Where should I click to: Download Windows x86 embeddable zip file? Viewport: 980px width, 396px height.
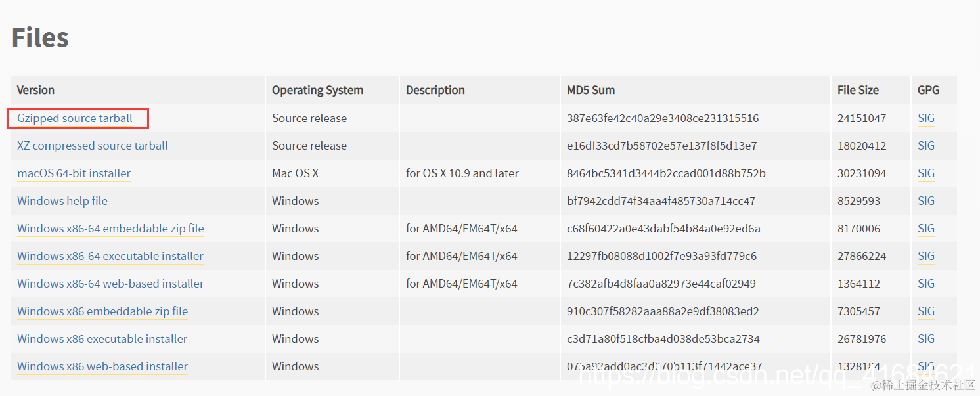(102, 311)
